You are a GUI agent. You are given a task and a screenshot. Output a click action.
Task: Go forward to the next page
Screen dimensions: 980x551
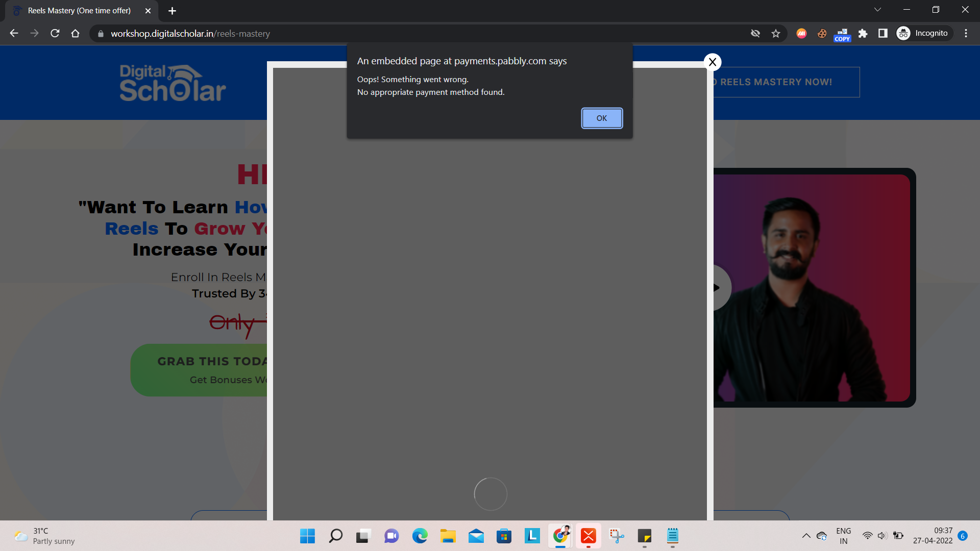pyautogui.click(x=34, y=34)
